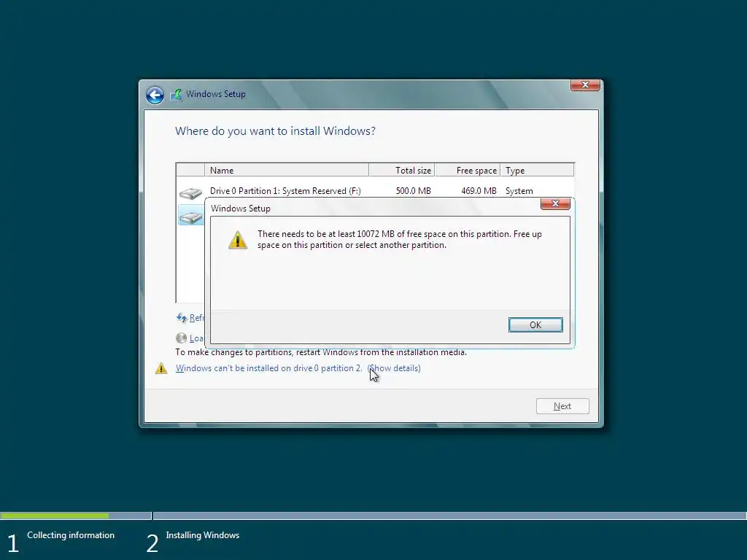Viewport: 747px width, 560px height.
Task: Click the drive icon for Partition 1
Action: click(x=190, y=192)
